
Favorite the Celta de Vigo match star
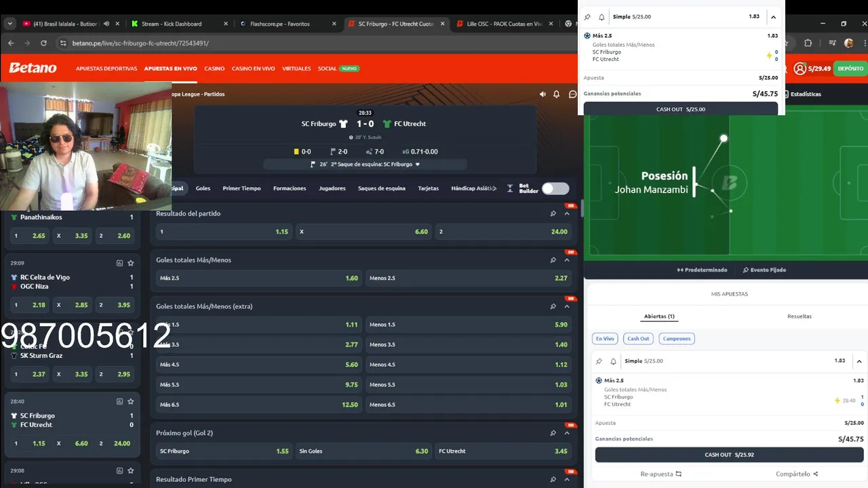tap(131, 263)
